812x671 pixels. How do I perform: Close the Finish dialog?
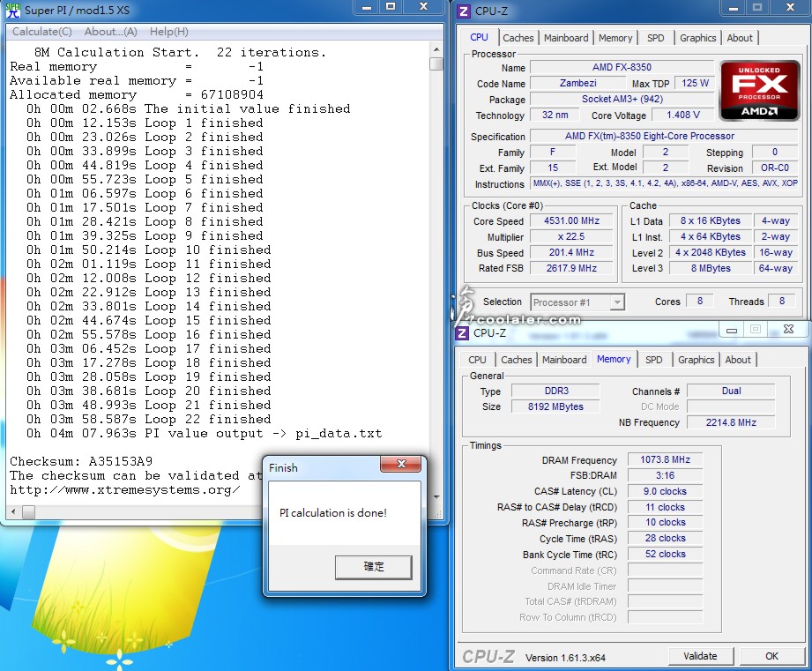click(x=401, y=464)
